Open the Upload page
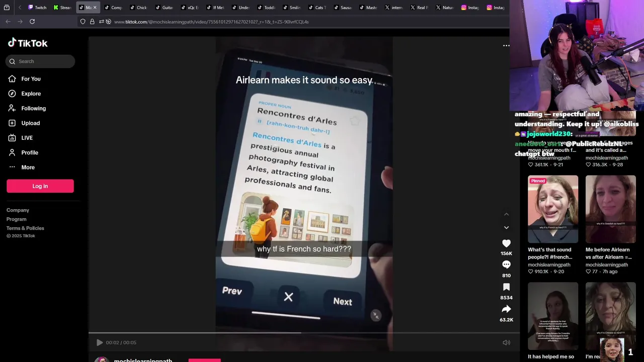644x362 pixels. coord(30,123)
